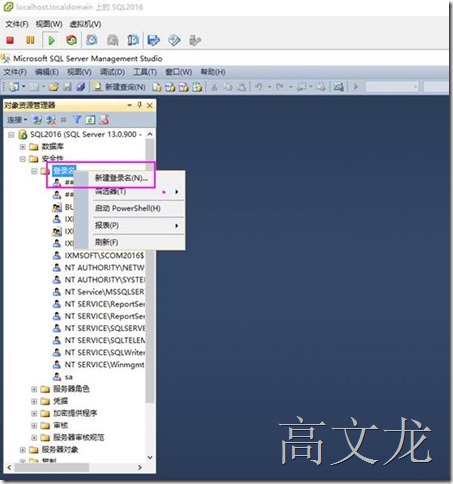Collapse the SQL2016 server node
The width and height of the screenshot is (453, 484).
coord(11,135)
